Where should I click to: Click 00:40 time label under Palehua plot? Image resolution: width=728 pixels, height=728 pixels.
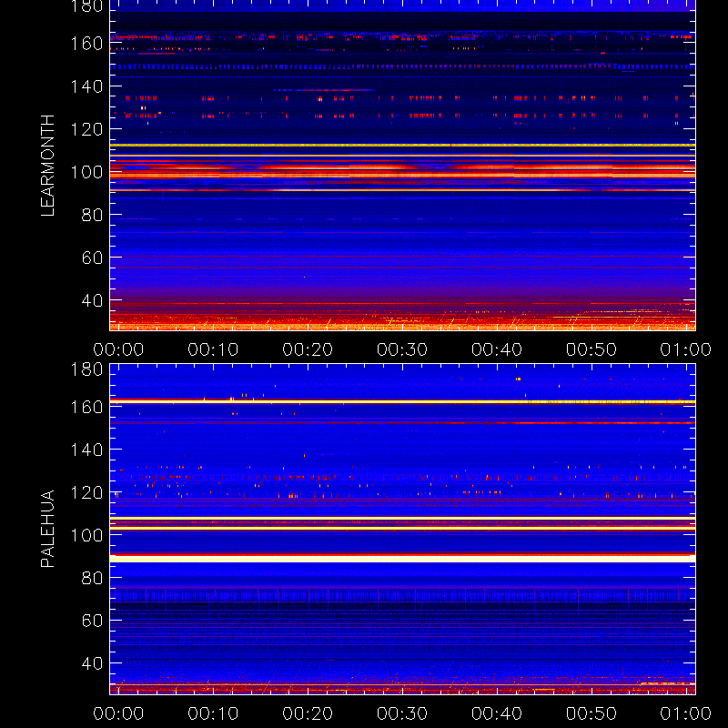[x=497, y=713]
